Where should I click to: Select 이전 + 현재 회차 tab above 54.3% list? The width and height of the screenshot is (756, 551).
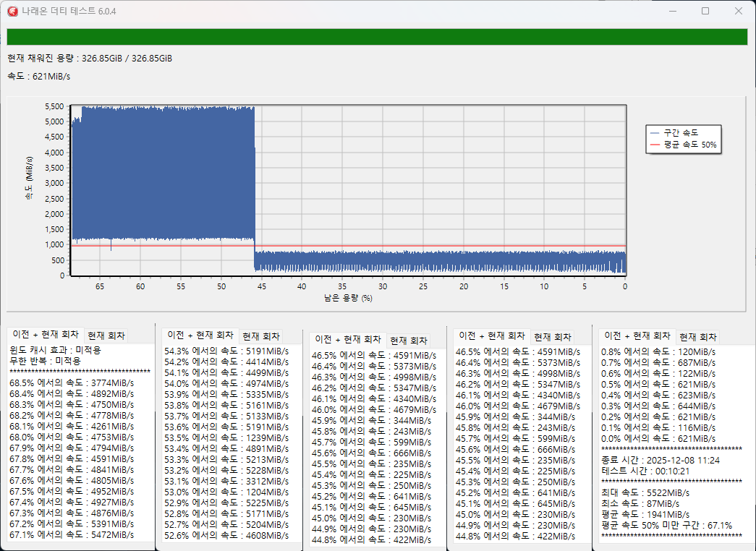point(200,336)
